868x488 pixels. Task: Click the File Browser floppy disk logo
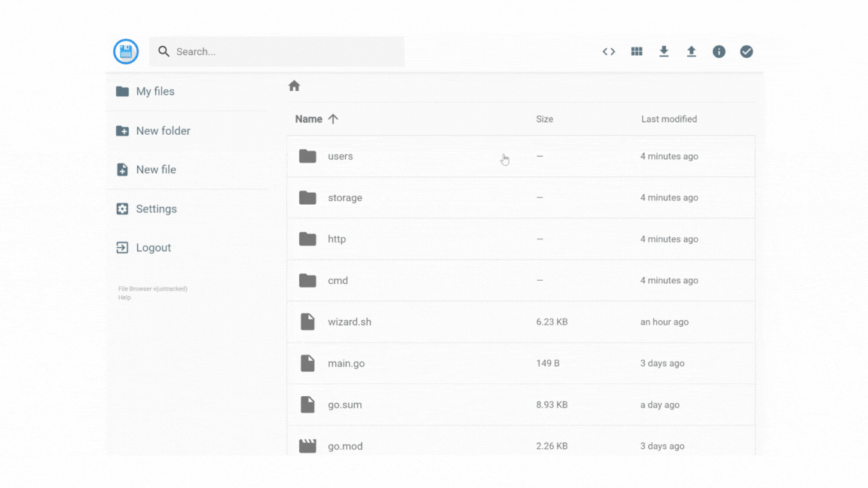click(x=126, y=52)
